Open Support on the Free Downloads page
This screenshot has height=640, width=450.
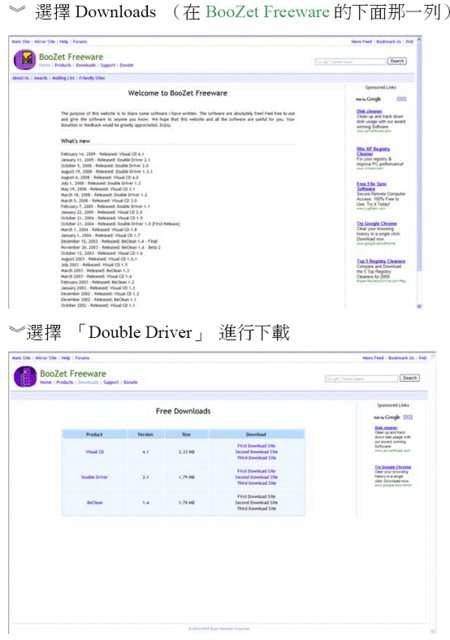click(x=111, y=382)
